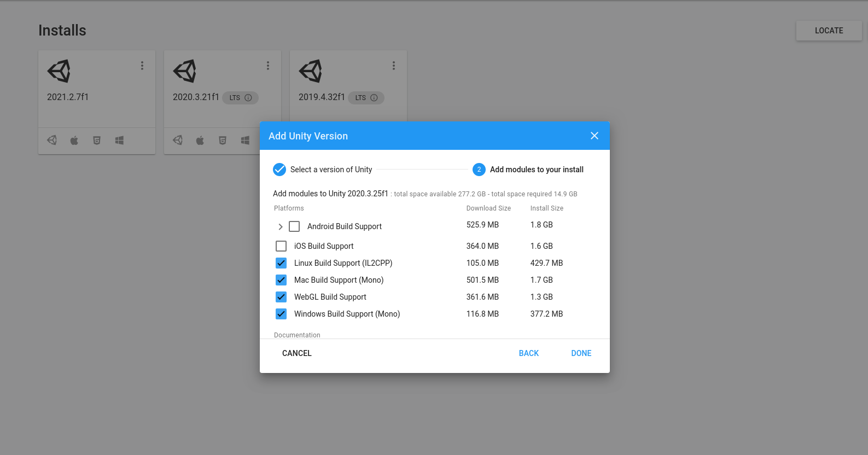Click Apple module icon under 2020.3.21f1
Screen dimensions: 868x455
pyautogui.click(x=200, y=141)
